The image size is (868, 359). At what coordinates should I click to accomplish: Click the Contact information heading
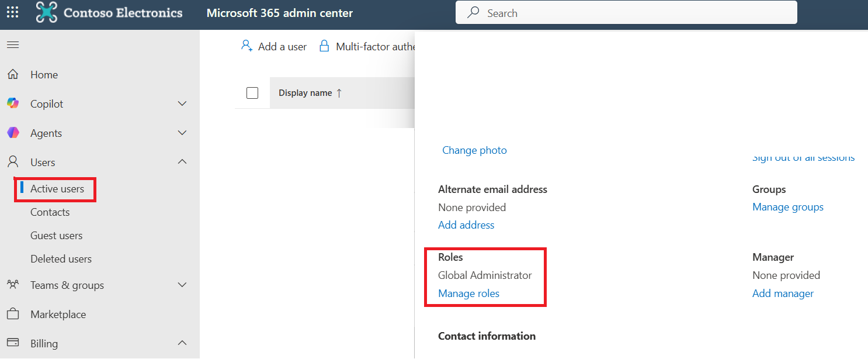(487, 336)
